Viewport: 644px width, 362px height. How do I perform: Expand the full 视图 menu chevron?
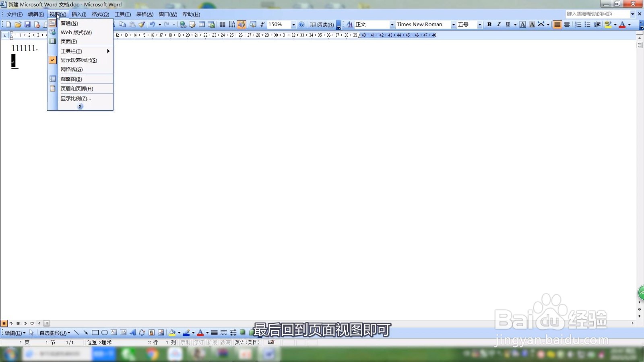click(x=80, y=107)
